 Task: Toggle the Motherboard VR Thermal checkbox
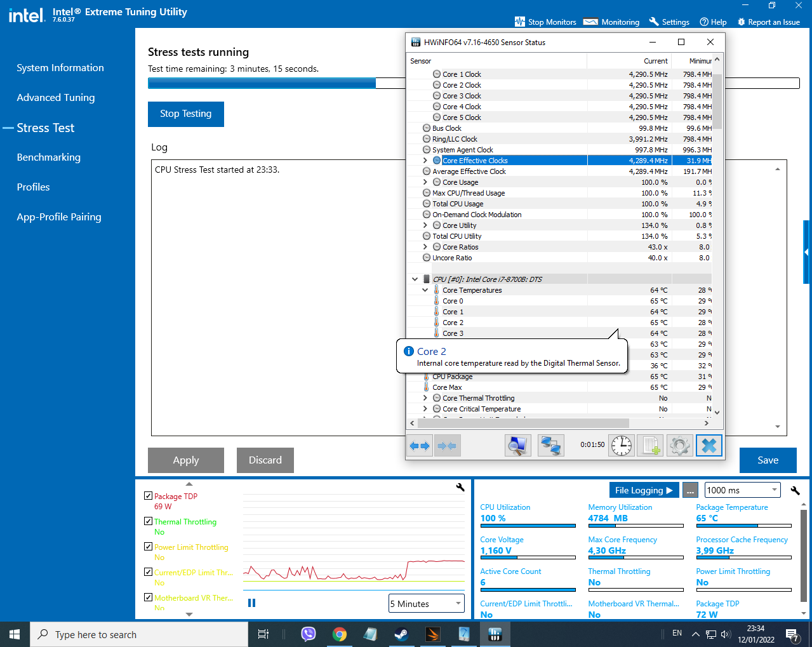pyautogui.click(x=148, y=597)
